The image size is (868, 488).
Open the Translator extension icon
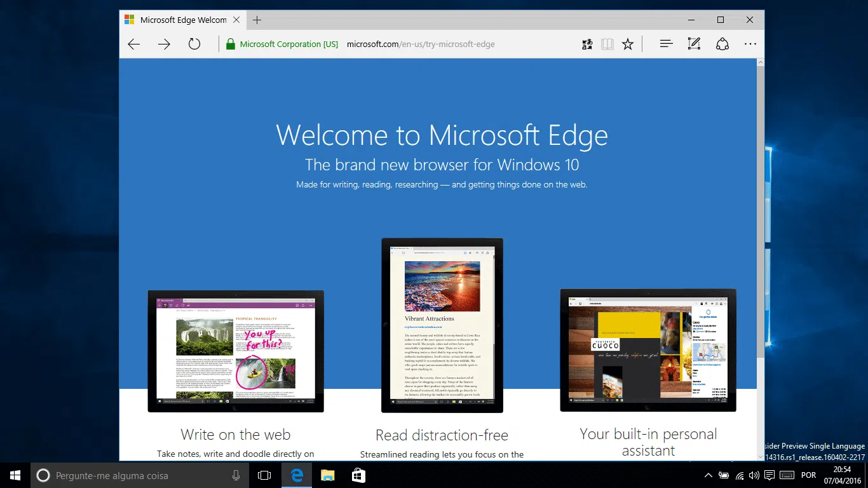(587, 44)
